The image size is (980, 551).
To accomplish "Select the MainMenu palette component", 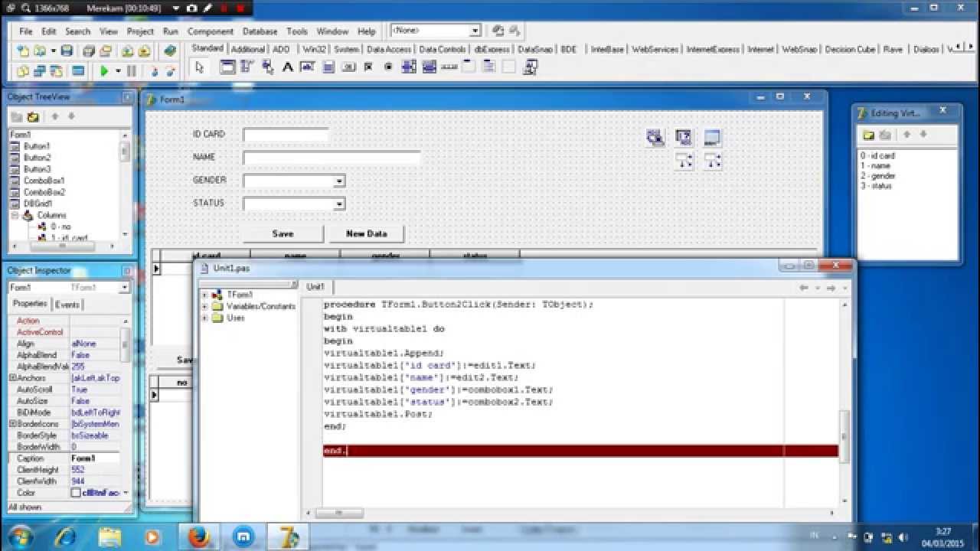I will pos(247,67).
